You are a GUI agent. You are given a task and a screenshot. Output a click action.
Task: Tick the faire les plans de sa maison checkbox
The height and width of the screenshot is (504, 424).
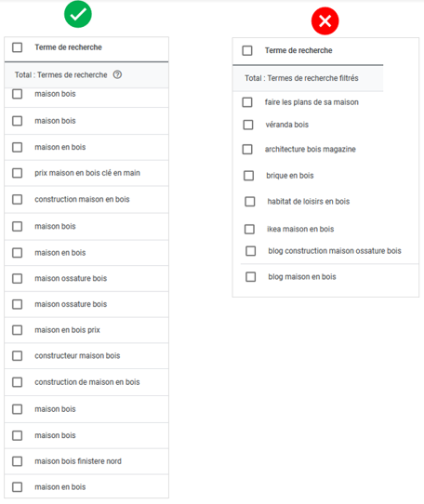pos(247,102)
